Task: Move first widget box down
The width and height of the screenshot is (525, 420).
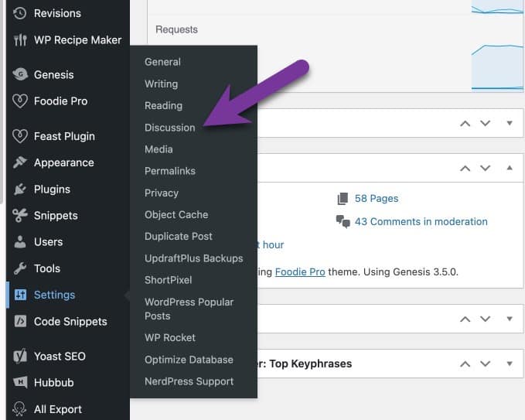Action: pos(485,123)
